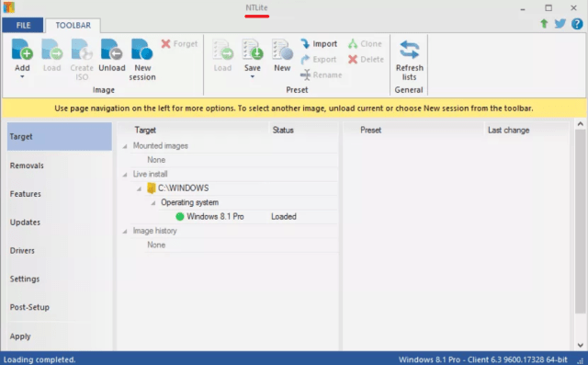The height and width of the screenshot is (365, 588).
Task: Click the Forget button
Action: (x=179, y=44)
